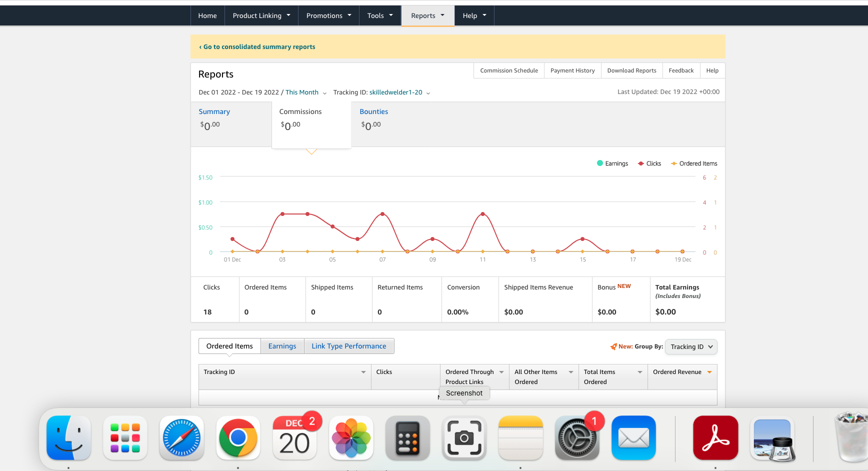
Task: Toggle the Ordered Items legend series
Action: pos(694,163)
